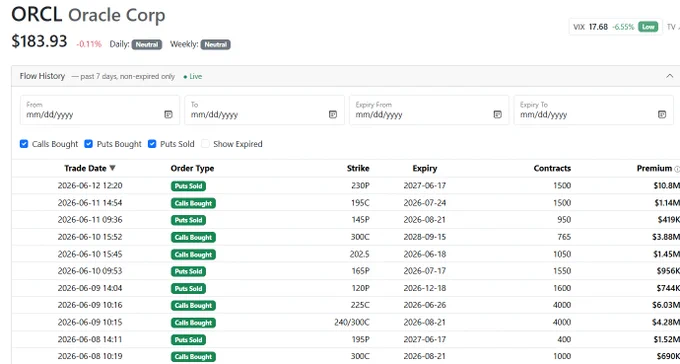The image size is (680, 364).
Task: Click the Calls Bought badge for 195C
Action: coord(193,203)
